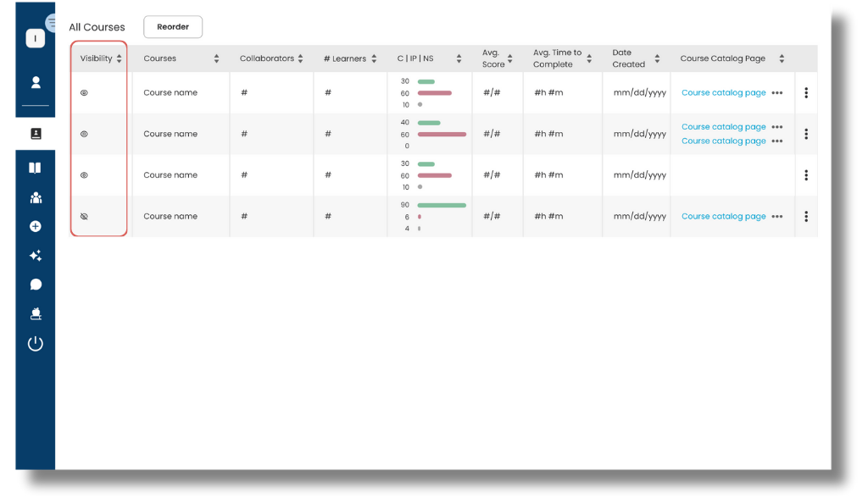The image size is (868, 498).
Task: Open lower Course catalog page link in 40/60/0 row
Action: tap(724, 141)
